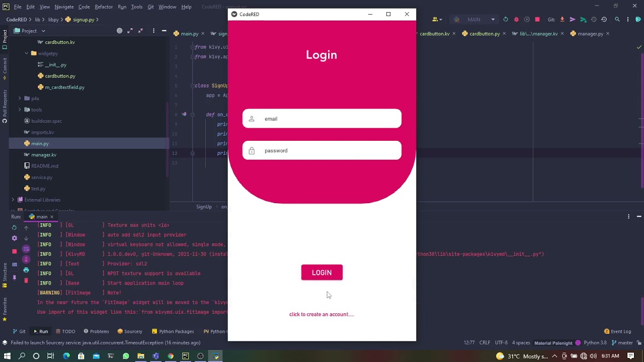Viewport: 644px width, 362px height.
Task: Toggle the Pull Requests side tool window
Action: tap(5, 106)
